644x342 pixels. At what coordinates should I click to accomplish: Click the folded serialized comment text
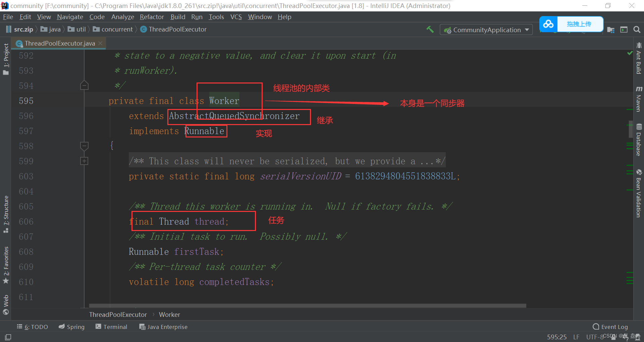click(x=287, y=161)
